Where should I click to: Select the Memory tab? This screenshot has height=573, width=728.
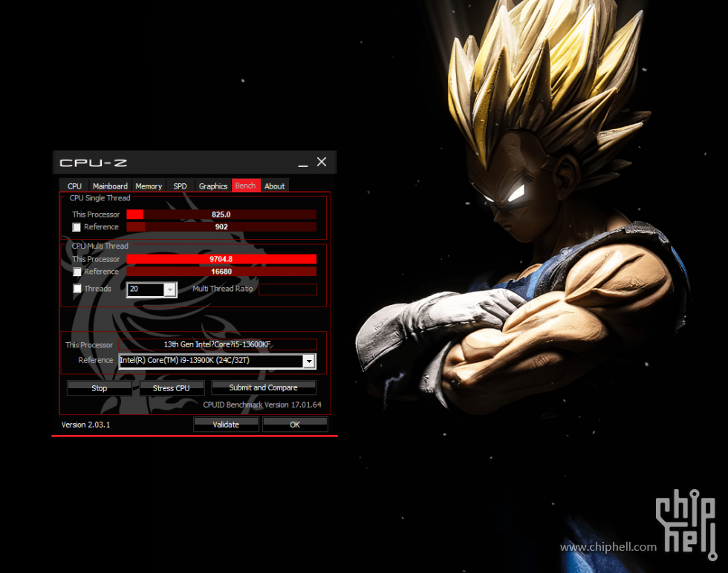pos(149,186)
